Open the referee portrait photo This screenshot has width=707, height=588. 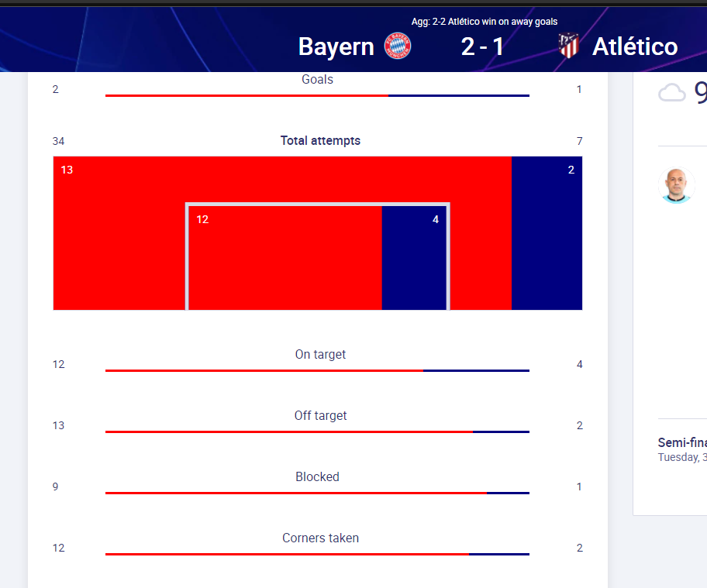click(676, 184)
